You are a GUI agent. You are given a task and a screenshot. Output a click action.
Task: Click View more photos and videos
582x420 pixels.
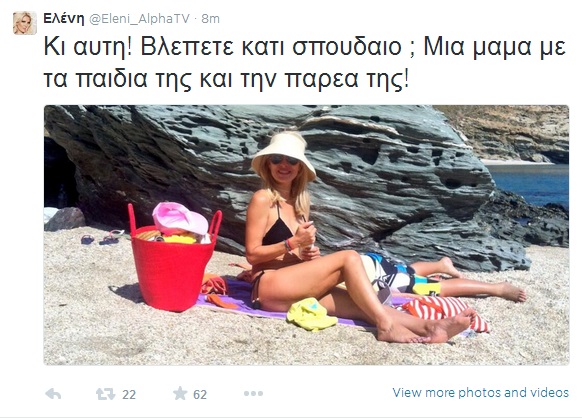pyautogui.click(x=481, y=393)
